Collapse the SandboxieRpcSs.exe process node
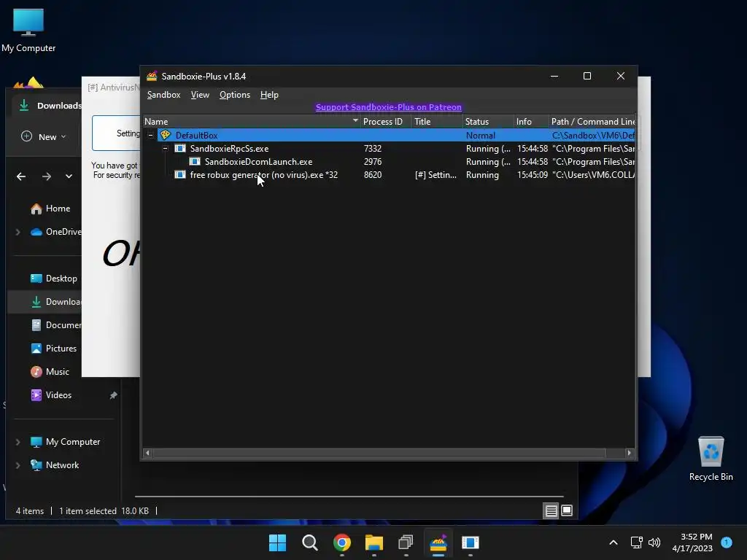Image resolution: width=747 pixels, height=560 pixels. point(166,149)
